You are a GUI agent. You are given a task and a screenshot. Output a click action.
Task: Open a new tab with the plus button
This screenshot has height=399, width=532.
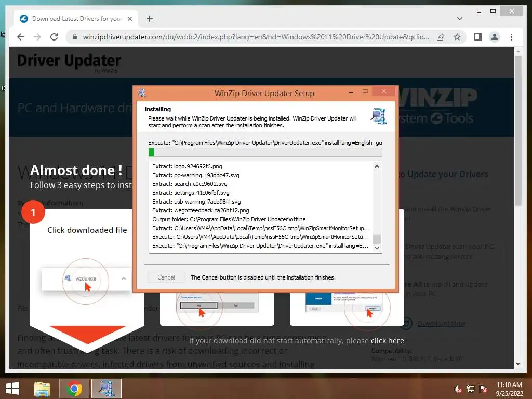[150, 19]
